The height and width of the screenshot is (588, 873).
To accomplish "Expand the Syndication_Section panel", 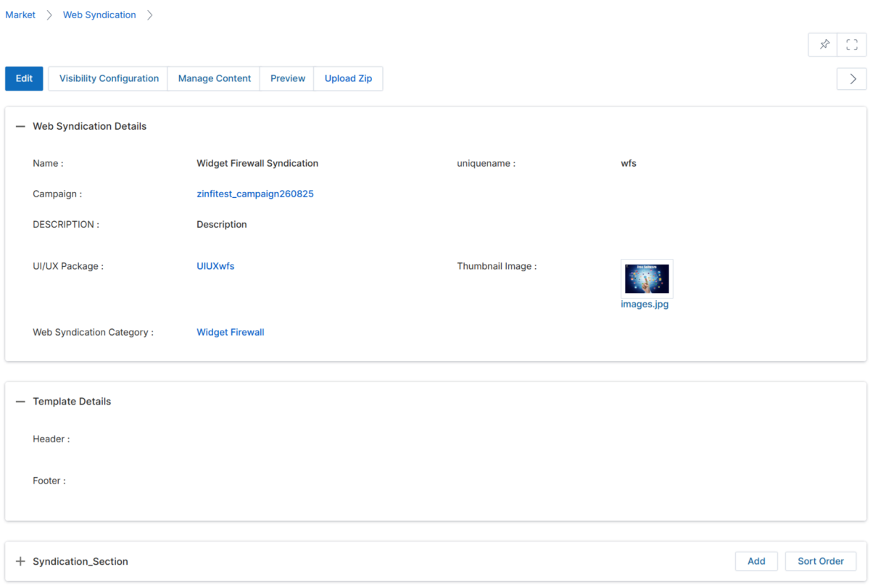I will point(20,561).
